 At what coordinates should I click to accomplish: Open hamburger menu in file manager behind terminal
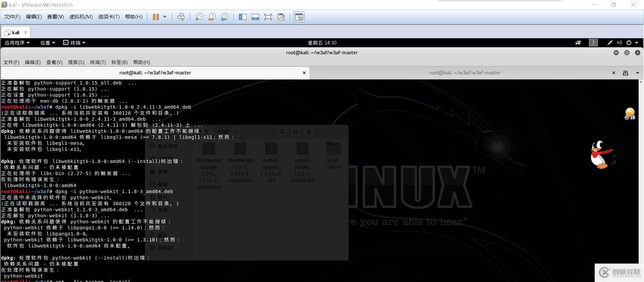[x=309, y=131]
